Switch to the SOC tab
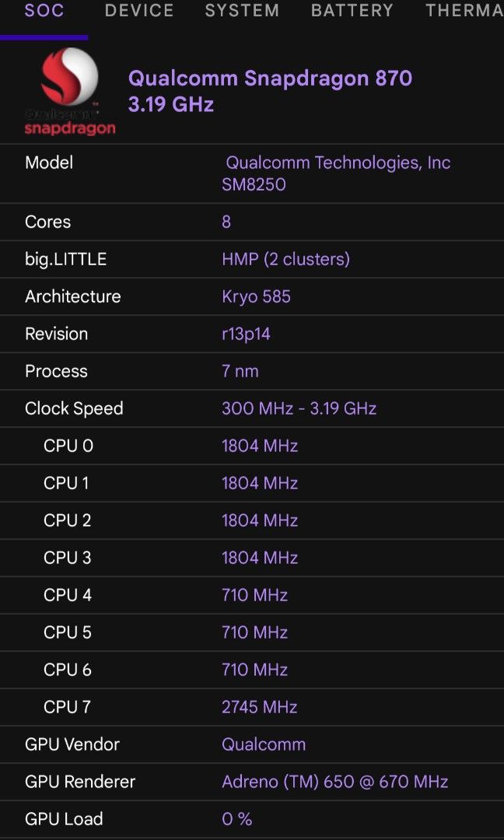 (x=44, y=11)
